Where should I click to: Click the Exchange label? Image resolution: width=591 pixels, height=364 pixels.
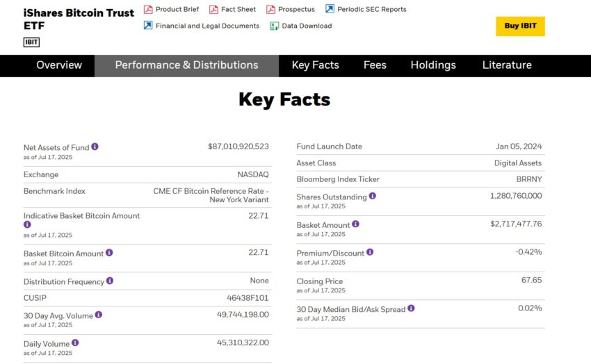(x=41, y=174)
